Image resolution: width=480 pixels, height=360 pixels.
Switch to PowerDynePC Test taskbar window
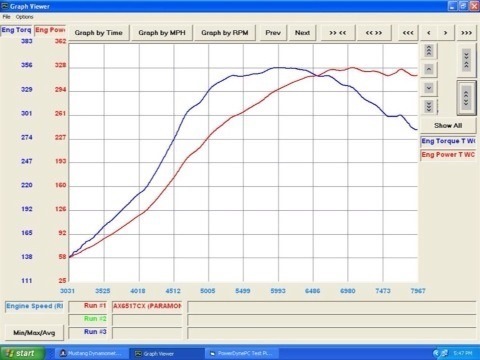(242, 353)
